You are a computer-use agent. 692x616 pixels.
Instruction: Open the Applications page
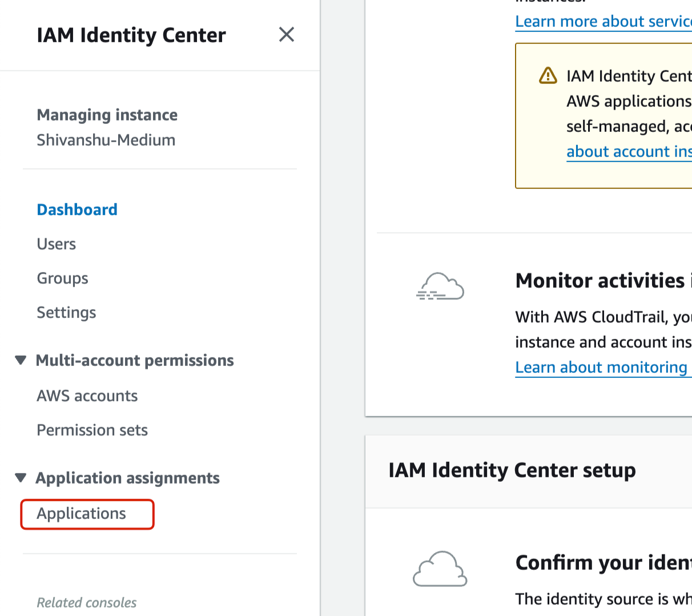click(82, 513)
